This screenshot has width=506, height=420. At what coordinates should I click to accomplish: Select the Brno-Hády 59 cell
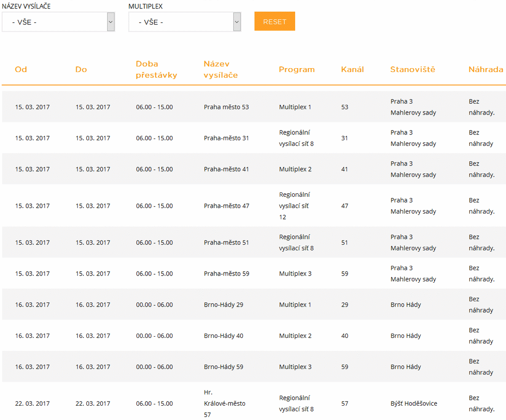(x=223, y=367)
